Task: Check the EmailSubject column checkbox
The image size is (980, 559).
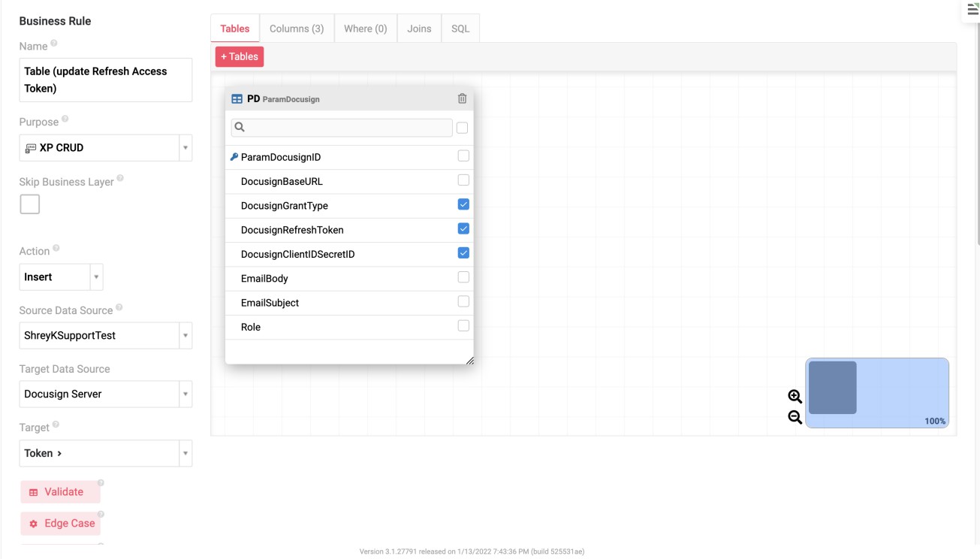Action: tap(463, 302)
